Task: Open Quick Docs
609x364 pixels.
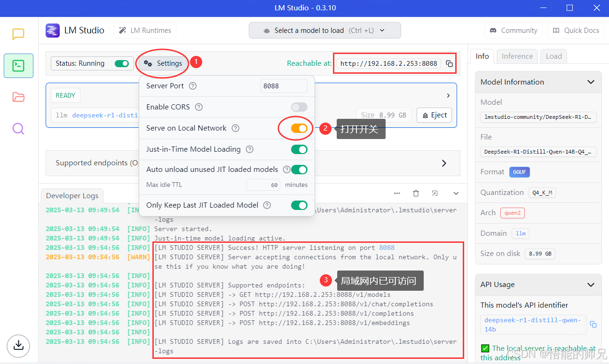Action: [x=576, y=31]
